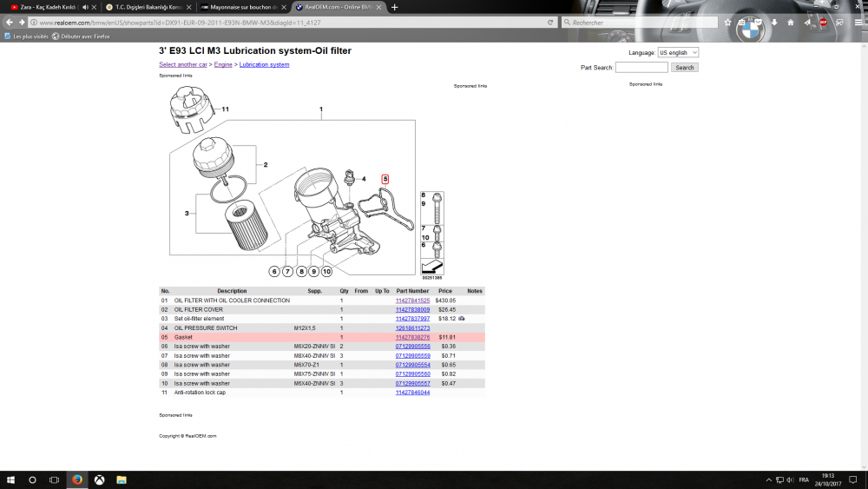868x489 pixels.
Task: Open the red ABP adblock icon
Action: tap(823, 23)
